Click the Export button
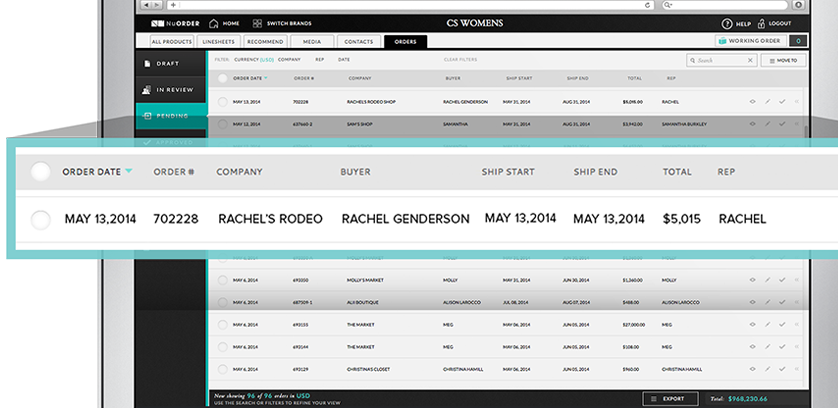 (670, 398)
